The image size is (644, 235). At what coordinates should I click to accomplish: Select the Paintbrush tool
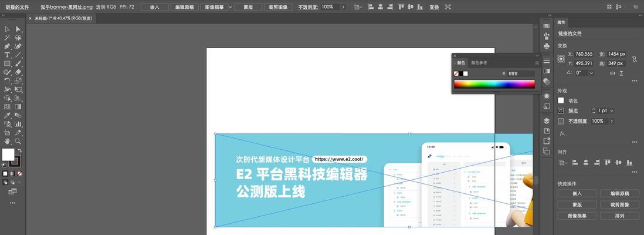pyautogui.click(x=18, y=63)
